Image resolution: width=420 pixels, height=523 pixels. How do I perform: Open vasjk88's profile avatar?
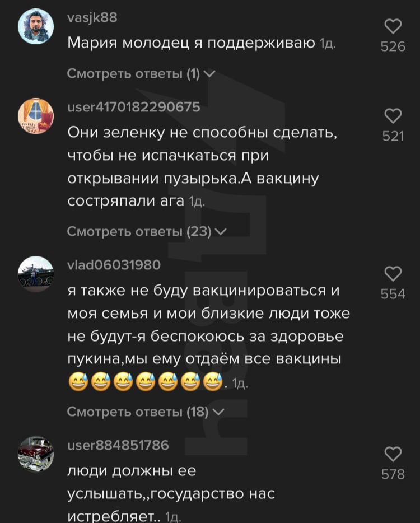[36, 27]
